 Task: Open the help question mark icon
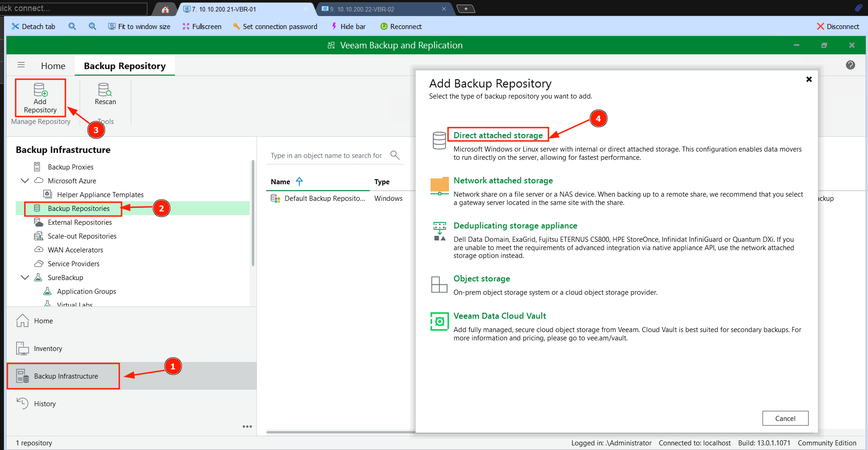851,65
